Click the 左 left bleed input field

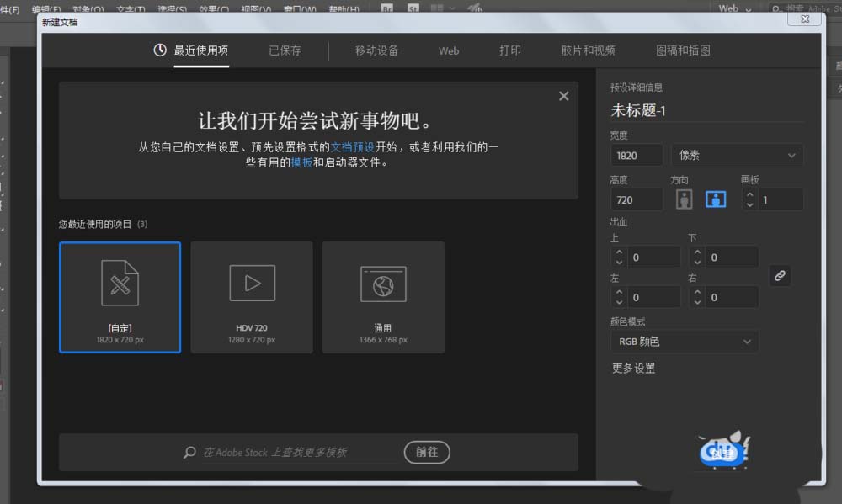click(654, 297)
